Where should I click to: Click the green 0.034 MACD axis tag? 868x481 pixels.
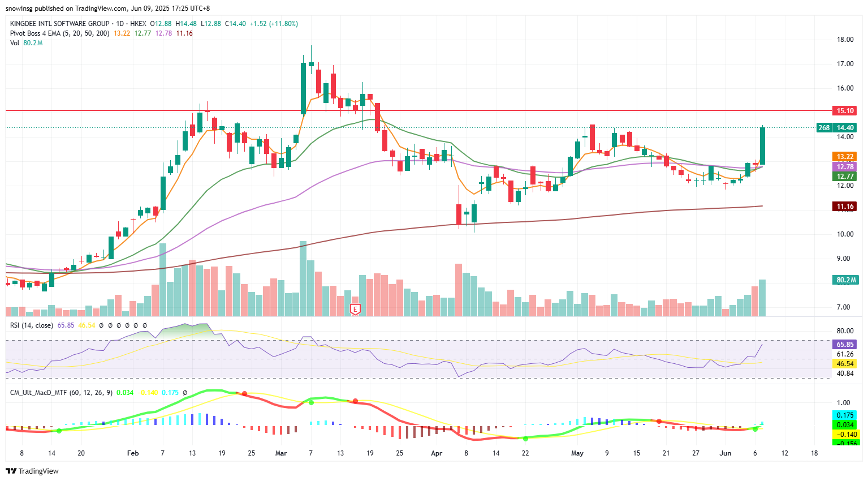[x=845, y=425]
